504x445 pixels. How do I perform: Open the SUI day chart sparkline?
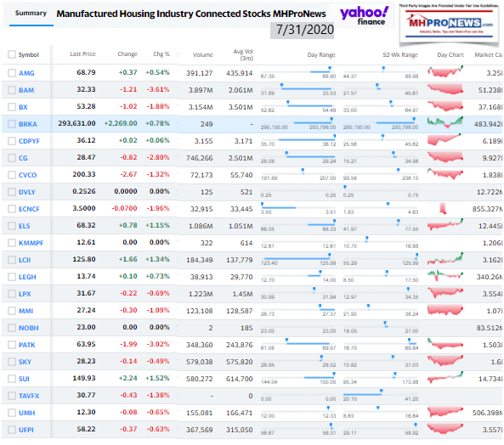point(445,378)
